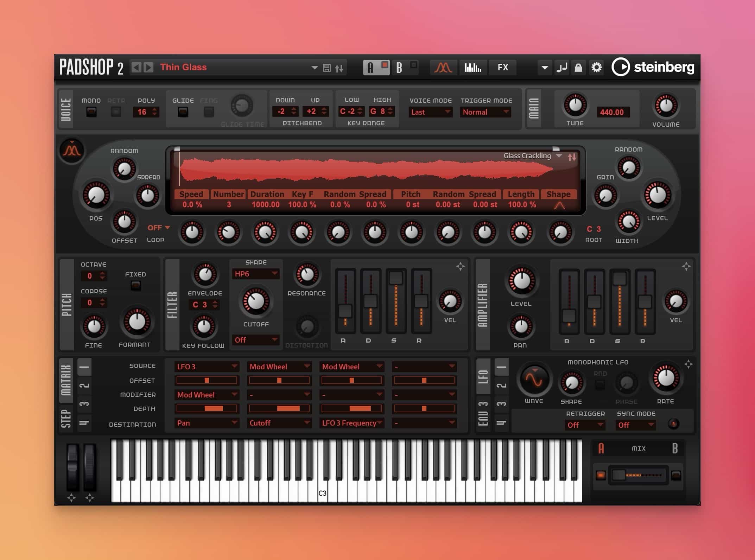This screenshot has height=560, width=755.
Task: Click the A/B mix slider handle
Action: (618, 475)
